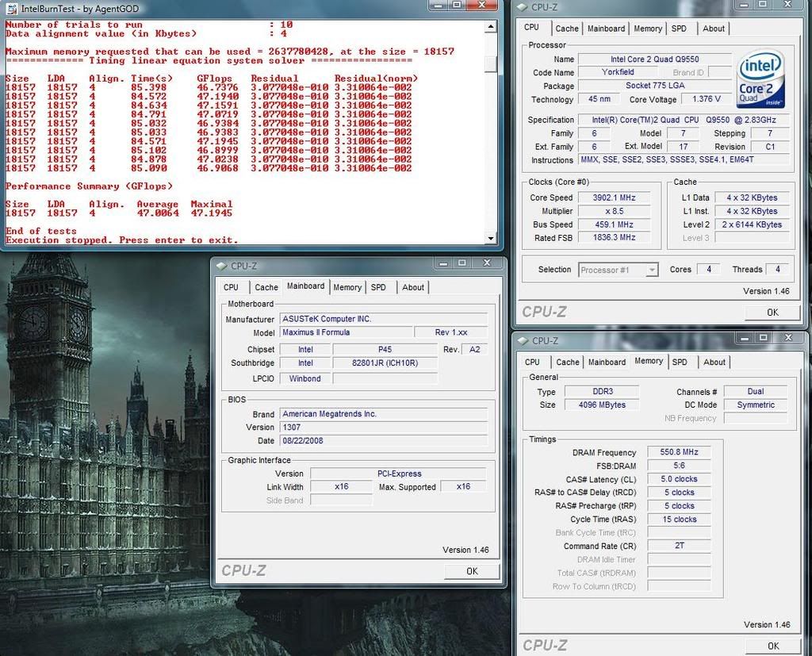The height and width of the screenshot is (656, 812).
Task: Click the memory type value 'DDR3'
Action: click(x=602, y=391)
